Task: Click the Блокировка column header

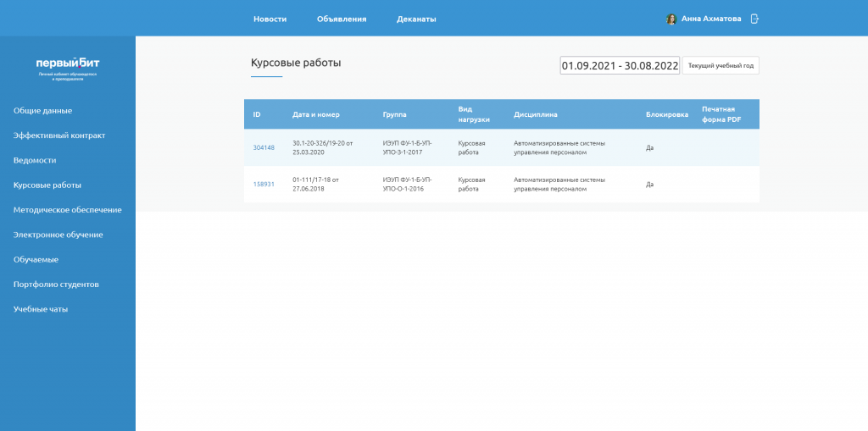Action: pos(667,114)
